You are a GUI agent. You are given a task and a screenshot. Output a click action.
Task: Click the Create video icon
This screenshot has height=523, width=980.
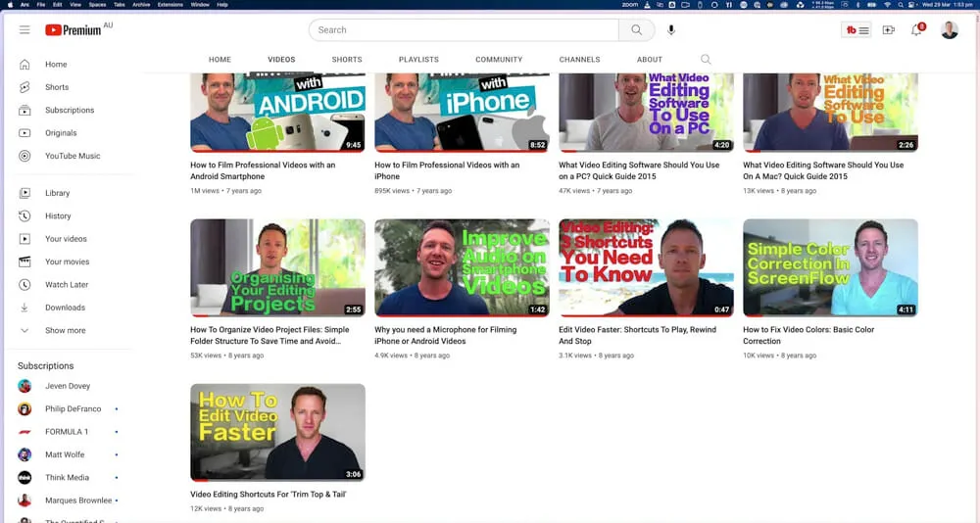point(888,30)
